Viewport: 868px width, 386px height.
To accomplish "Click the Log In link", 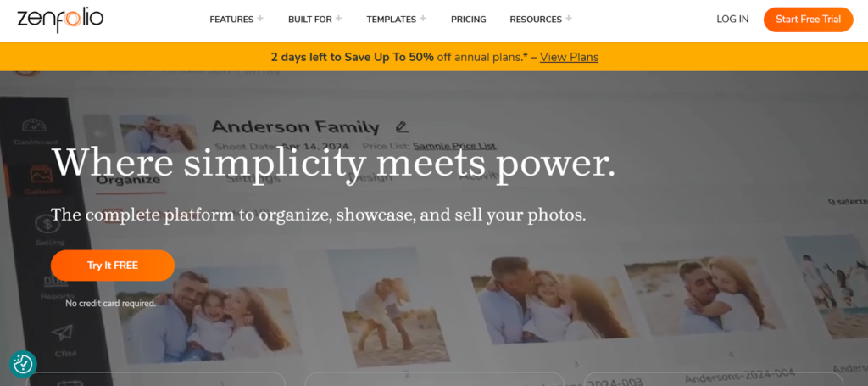I will 732,20.
